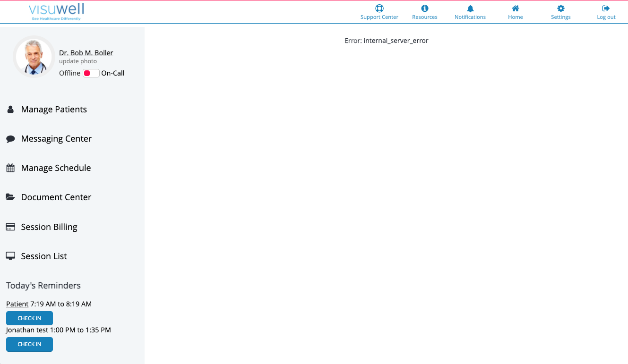
Task: Toggle the On-Call availability switch
Action: [91, 73]
